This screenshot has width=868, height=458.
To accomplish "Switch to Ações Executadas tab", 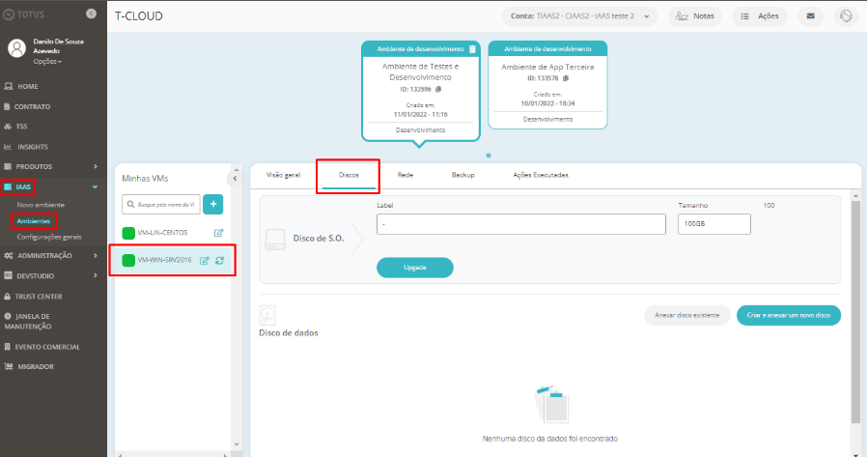I will tap(541, 175).
